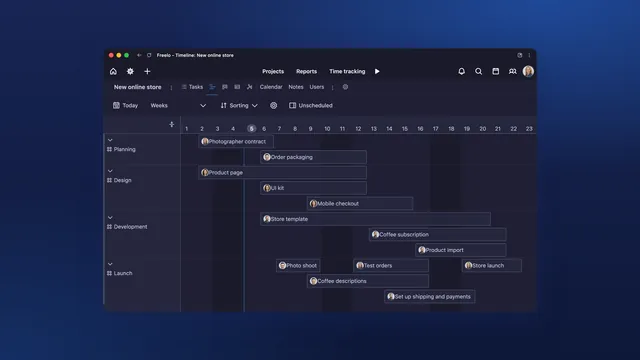
Task: Select the Launch list label
Action: pos(123,273)
